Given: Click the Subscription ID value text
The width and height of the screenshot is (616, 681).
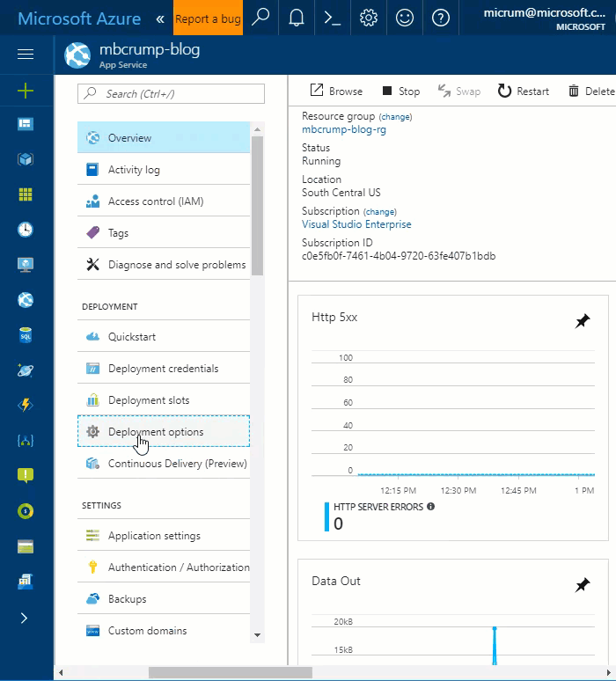Looking at the screenshot, I should pos(399,256).
